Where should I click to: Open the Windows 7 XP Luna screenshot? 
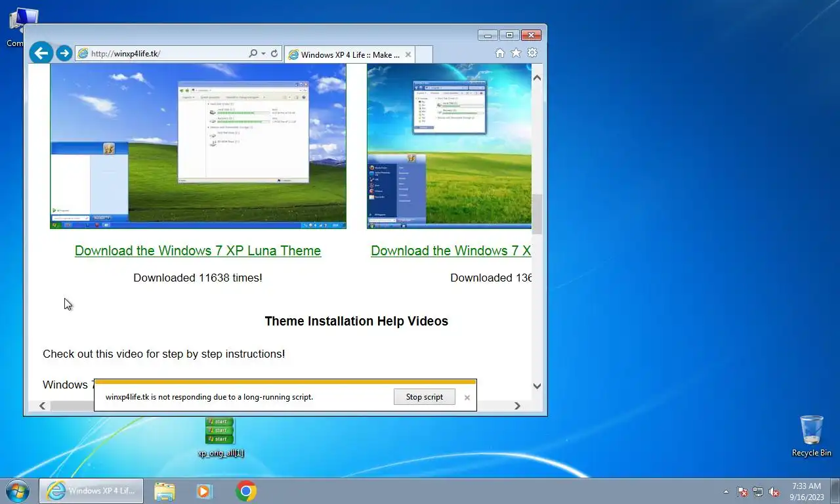[198, 146]
